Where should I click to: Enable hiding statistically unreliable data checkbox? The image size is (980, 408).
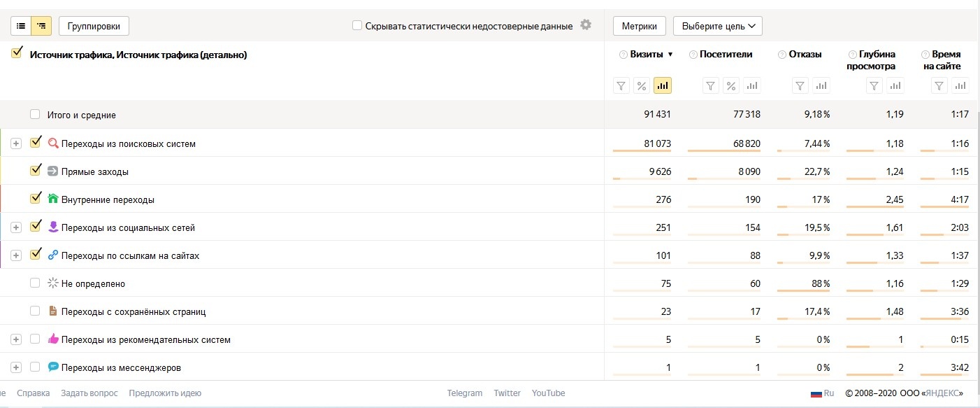click(357, 26)
